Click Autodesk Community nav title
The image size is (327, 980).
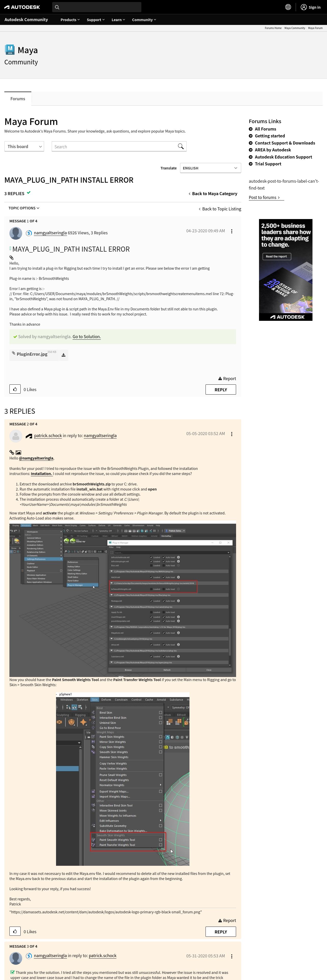tap(26, 20)
